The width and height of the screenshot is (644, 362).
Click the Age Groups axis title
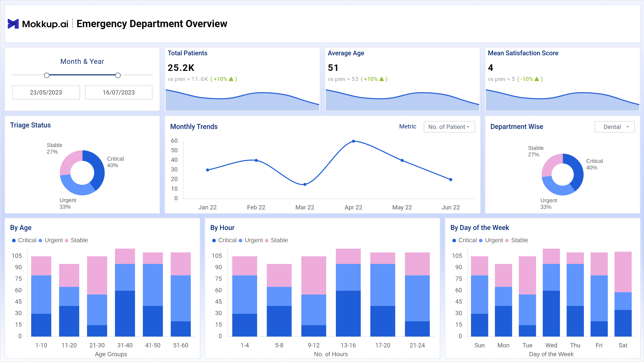tap(111, 354)
